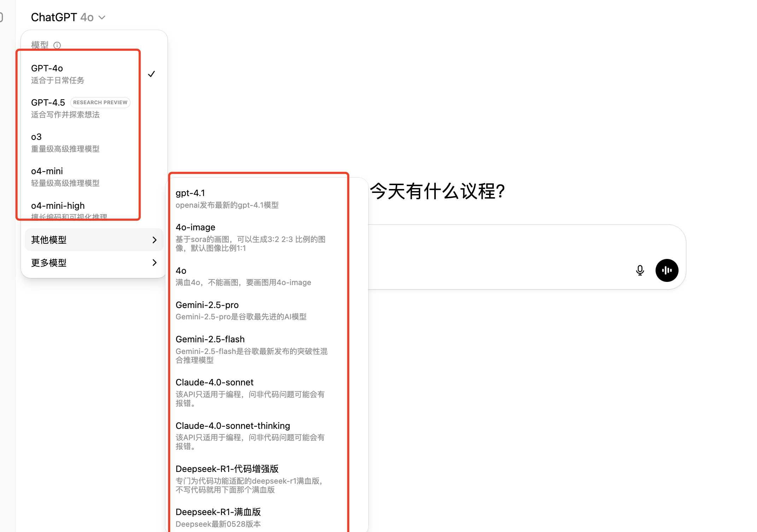Click the info icon beside 模型
Viewport: 757px width, 532px height.
point(57,45)
